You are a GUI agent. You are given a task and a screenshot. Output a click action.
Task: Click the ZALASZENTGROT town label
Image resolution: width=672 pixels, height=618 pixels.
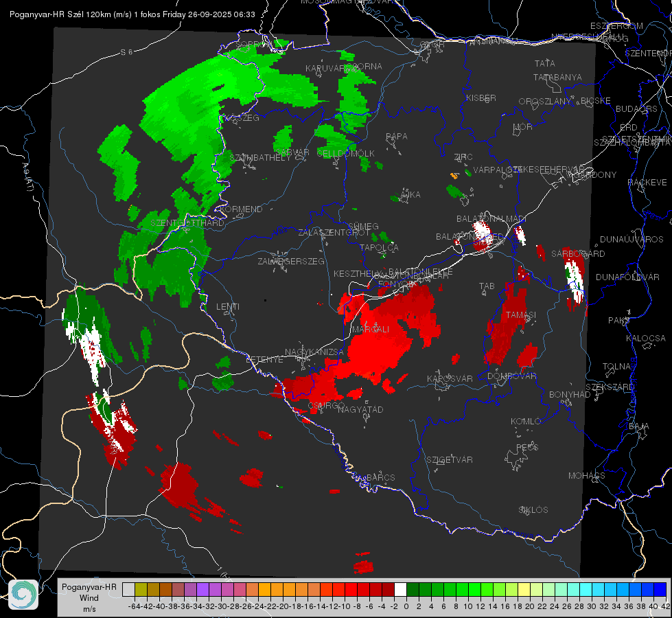(334, 233)
